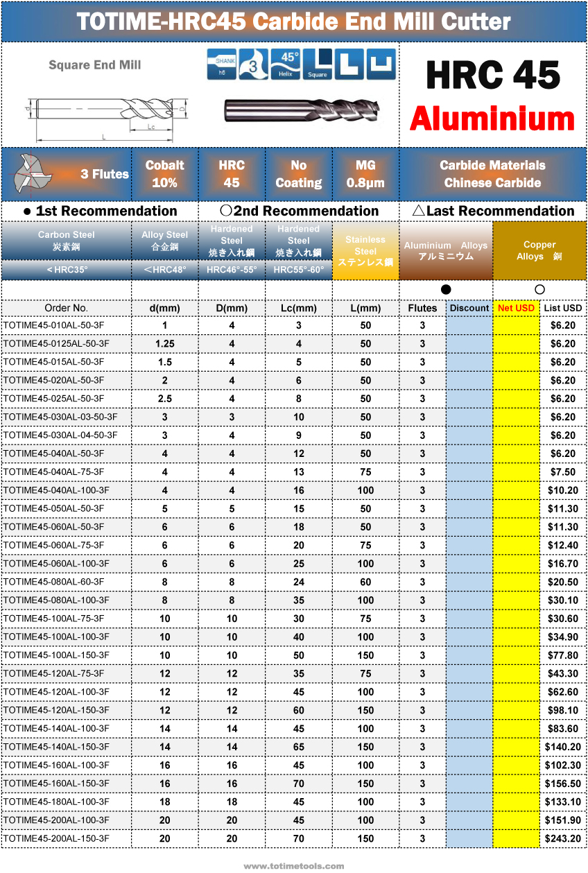Click the Order No. column header
588x873 pixels.
point(67,308)
